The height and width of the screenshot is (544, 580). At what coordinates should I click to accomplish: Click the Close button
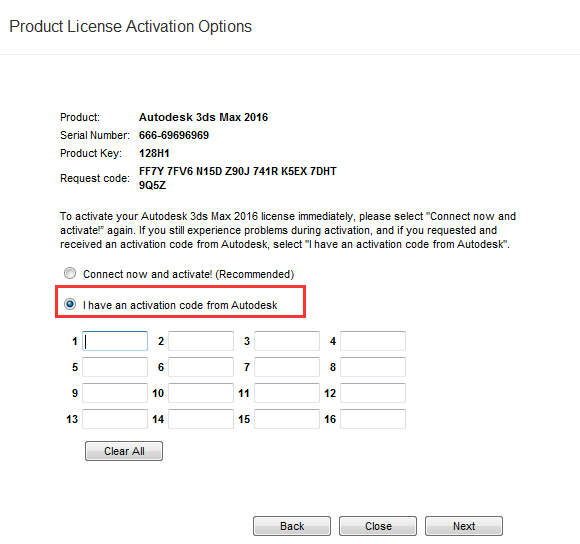pyautogui.click(x=378, y=526)
